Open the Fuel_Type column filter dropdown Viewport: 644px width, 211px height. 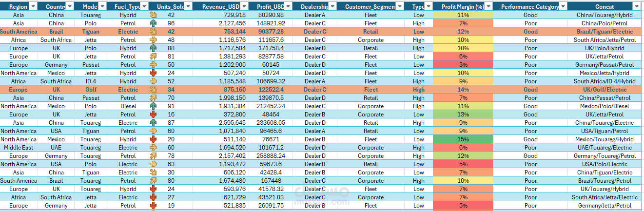point(144,7)
